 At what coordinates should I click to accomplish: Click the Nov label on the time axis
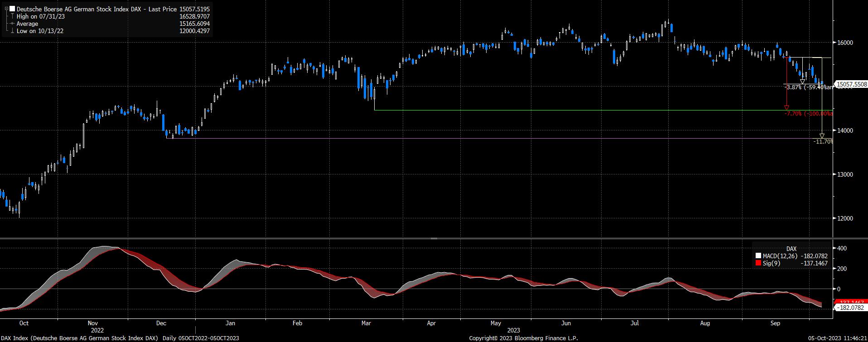[x=92, y=323]
